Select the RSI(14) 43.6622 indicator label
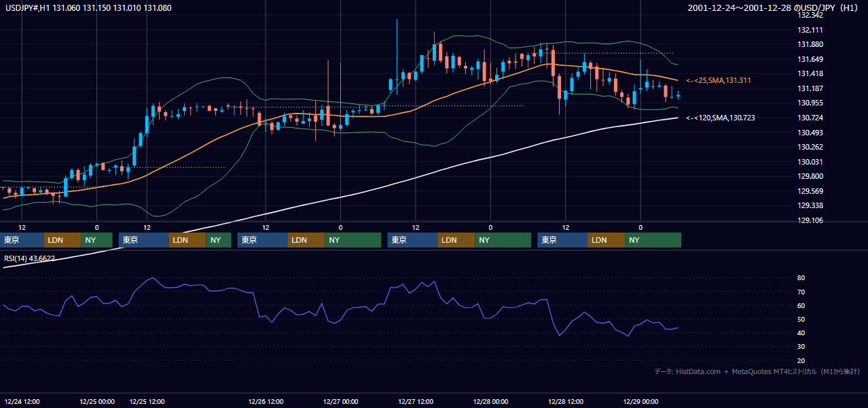The image size is (868, 408). (x=29, y=258)
